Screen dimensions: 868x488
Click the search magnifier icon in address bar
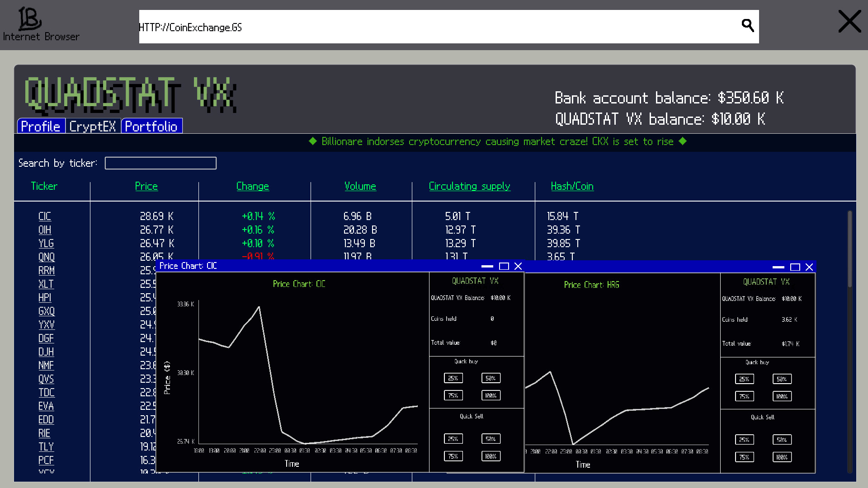click(748, 26)
